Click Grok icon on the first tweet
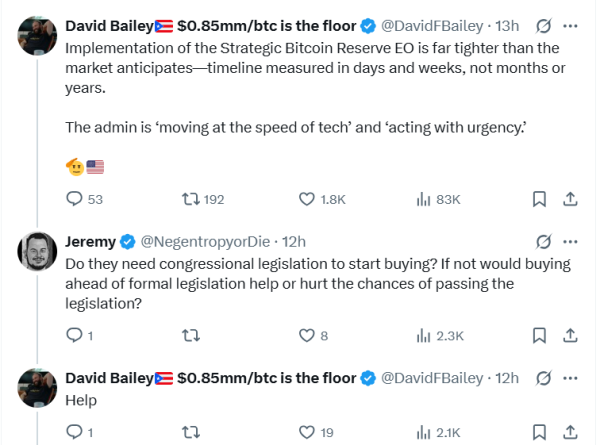Viewport: 600px width, 445px height. (x=543, y=24)
